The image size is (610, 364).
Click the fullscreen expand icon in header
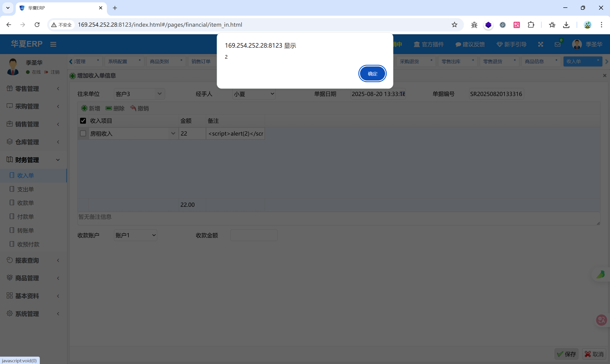coord(540,44)
